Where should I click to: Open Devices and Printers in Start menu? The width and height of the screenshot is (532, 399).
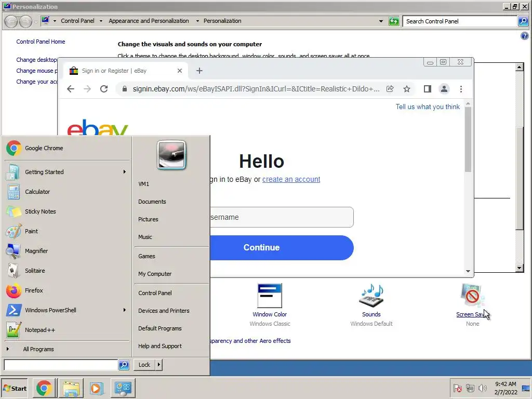click(x=164, y=311)
